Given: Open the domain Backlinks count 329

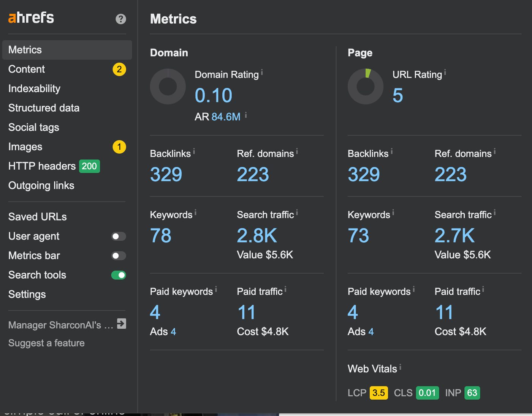Looking at the screenshot, I should pos(166,175).
